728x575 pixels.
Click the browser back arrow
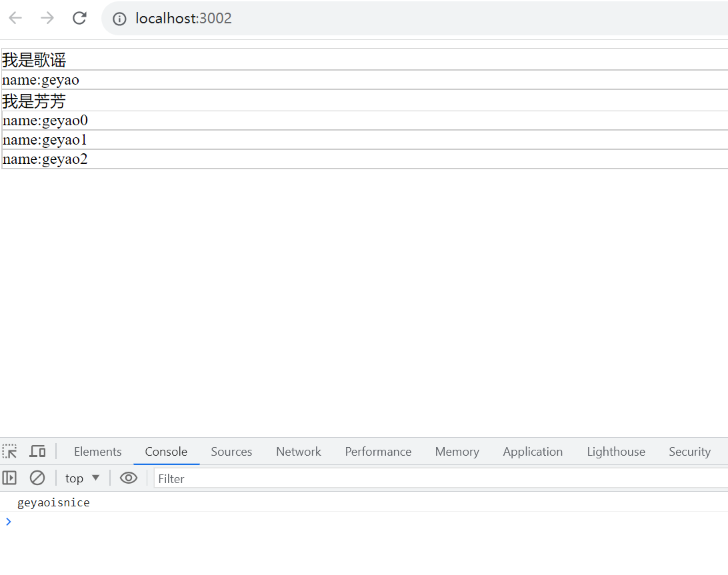[15, 18]
